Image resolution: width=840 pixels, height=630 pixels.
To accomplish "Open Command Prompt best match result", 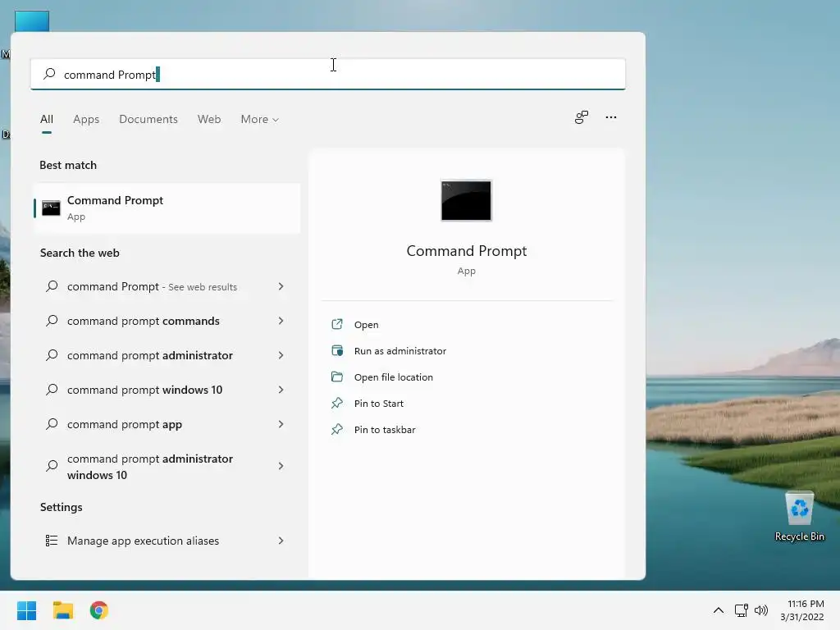I will click(167, 208).
